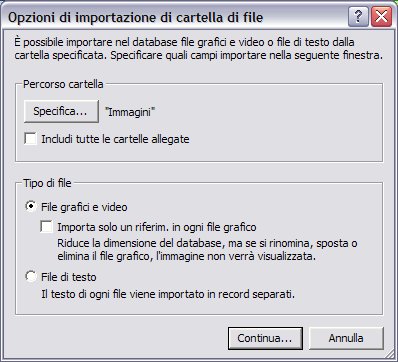Screen dimensions: 398x362
Task: Select the "Immagini" folder path text
Action: [x=130, y=112]
